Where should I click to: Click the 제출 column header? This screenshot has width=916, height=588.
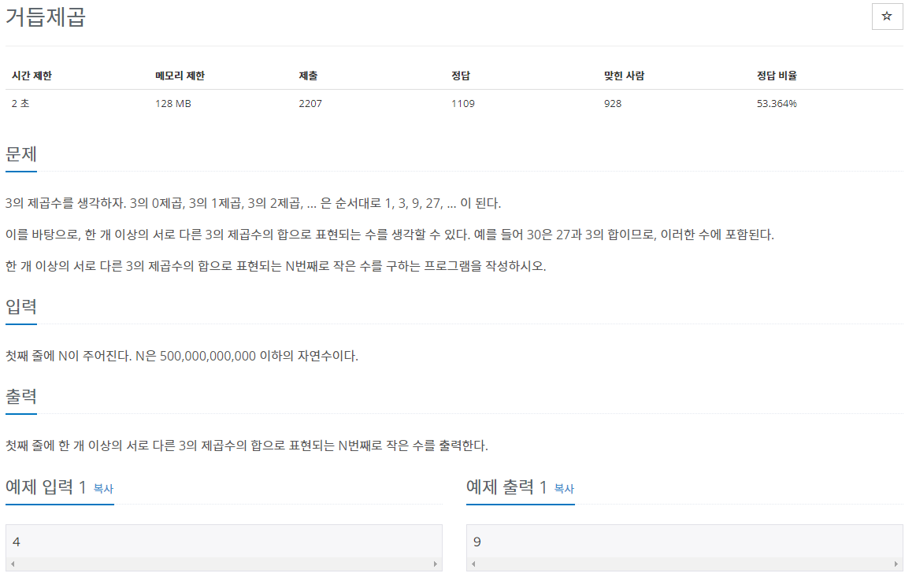tap(308, 76)
